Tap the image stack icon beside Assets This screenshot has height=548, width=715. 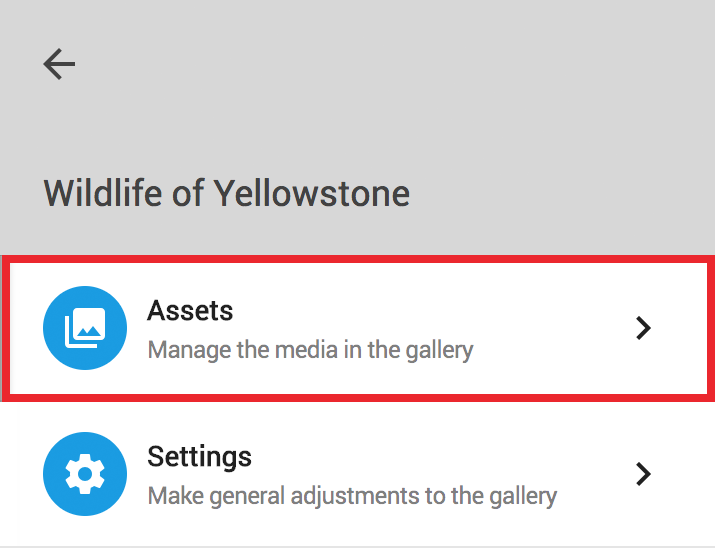pos(85,328)
